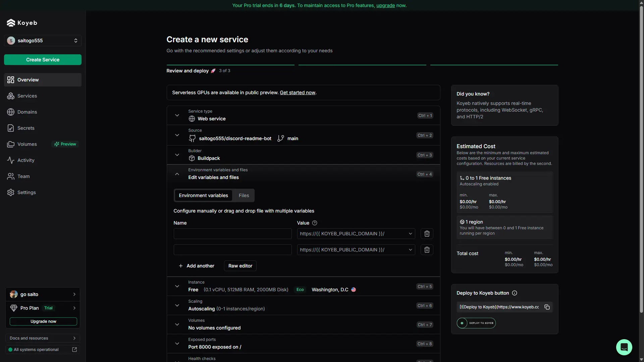Viewport: 644px width, 362px height.
Task: Open the Team people icon
Action: [x=11, y=176]
